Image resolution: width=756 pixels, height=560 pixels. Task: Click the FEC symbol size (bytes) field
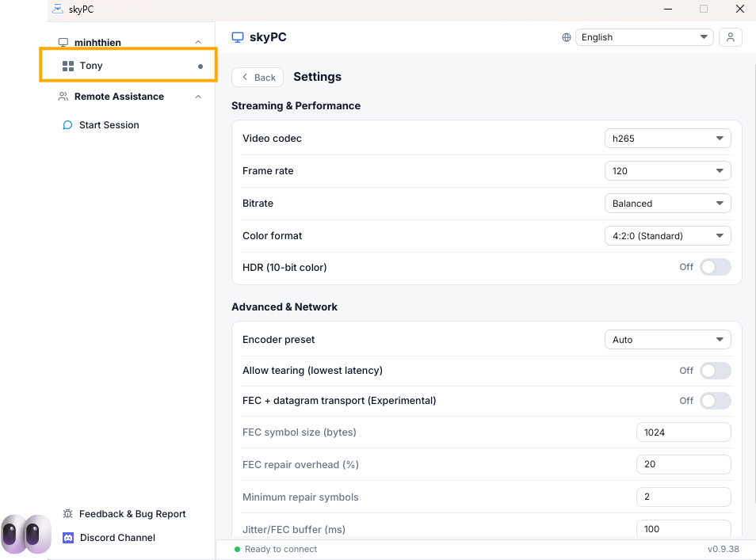[684, 432]
